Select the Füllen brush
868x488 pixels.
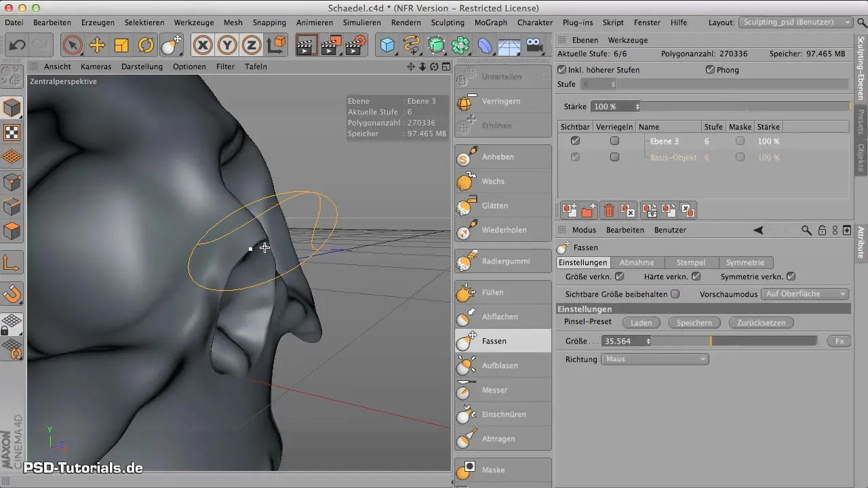503,292
